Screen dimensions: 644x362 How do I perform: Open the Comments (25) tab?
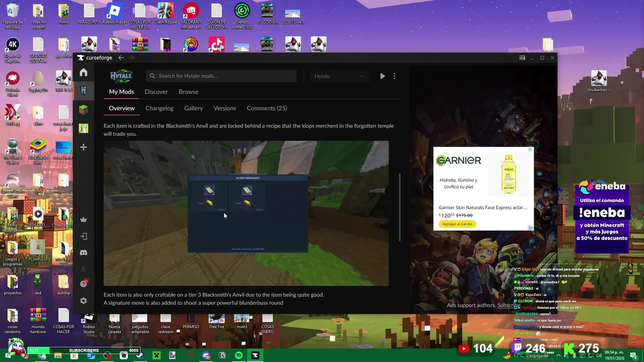(267, 108)
